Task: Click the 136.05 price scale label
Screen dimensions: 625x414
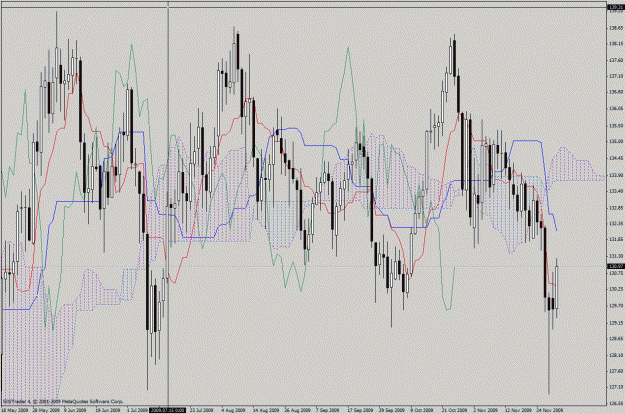Action: 616,108
